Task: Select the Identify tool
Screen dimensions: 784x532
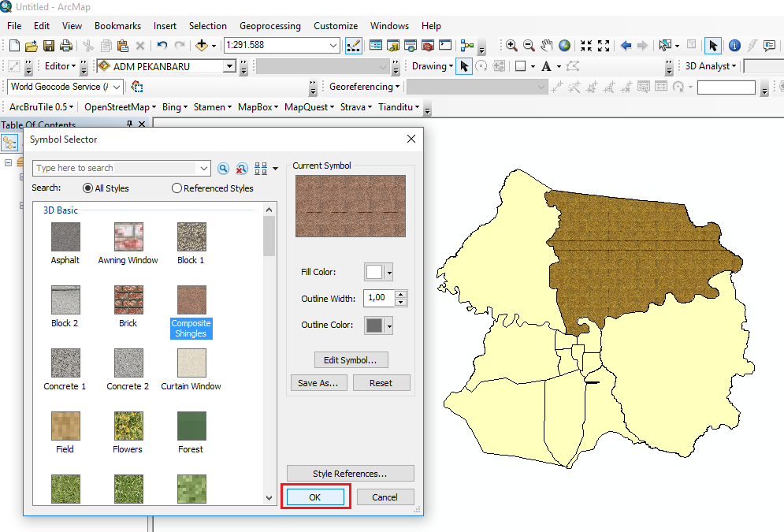Action: point(734,45)
